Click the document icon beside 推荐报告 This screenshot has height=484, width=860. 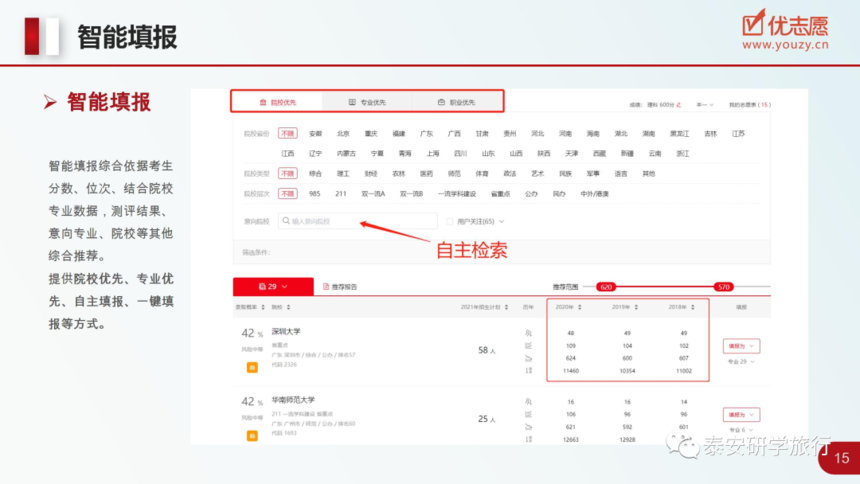pyautogui.click(x=326, y=286)
